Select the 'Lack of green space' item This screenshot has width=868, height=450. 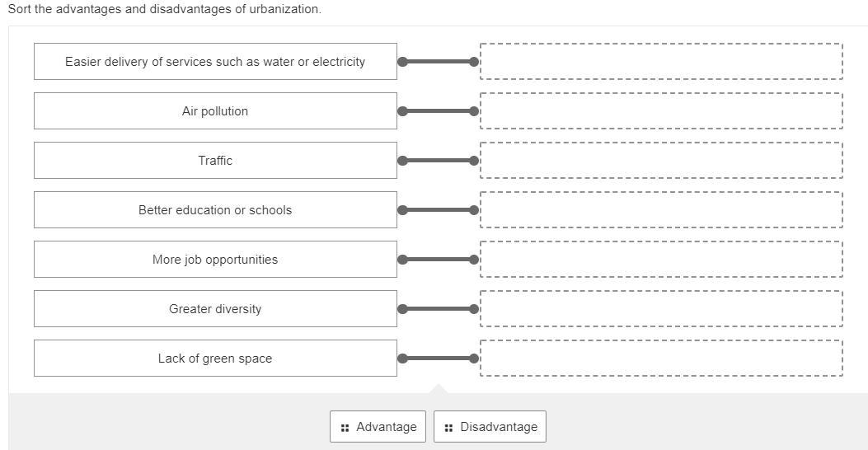pos(215,359)
